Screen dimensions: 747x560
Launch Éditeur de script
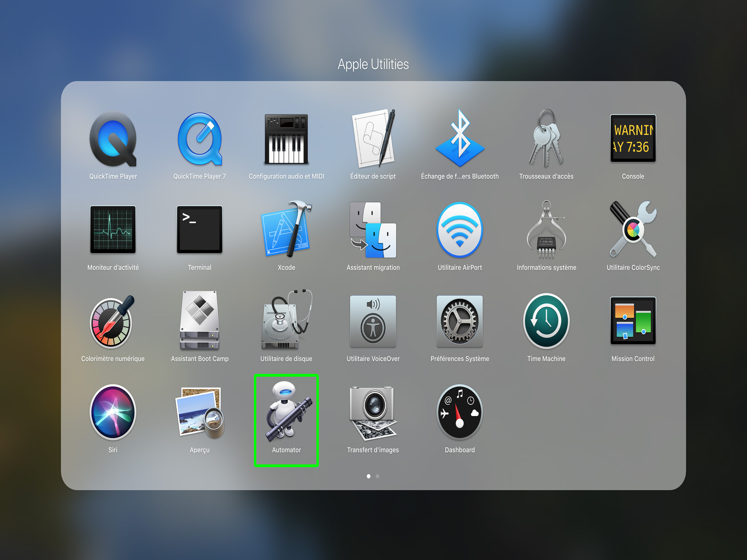point(373,138)
